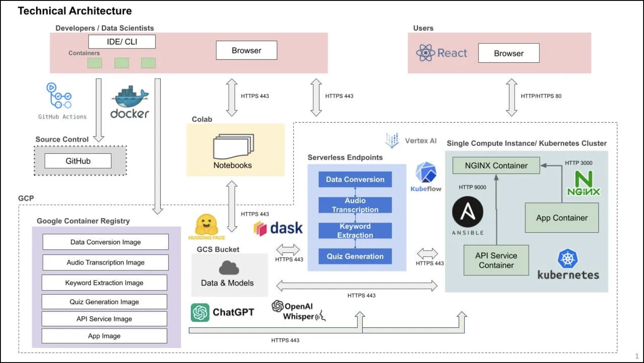Click the Developers Browser box
Viewport: 644px width, 363px height.
(246, 50)
